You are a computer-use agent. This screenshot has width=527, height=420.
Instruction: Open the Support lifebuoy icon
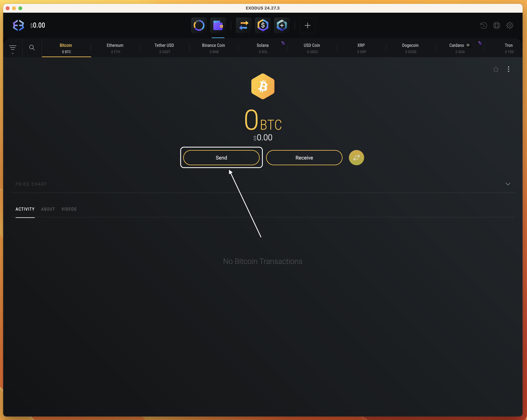(x=497, y=25)
